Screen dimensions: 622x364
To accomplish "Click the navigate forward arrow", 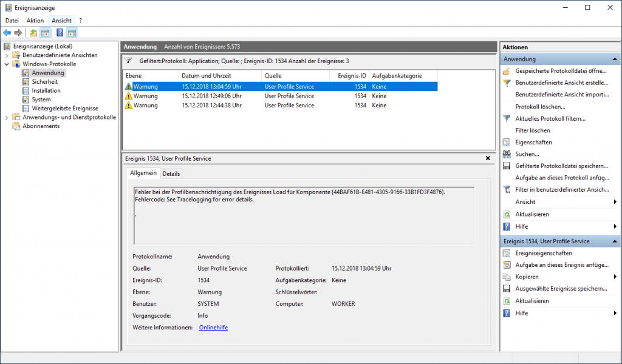I will coord(18,32).
